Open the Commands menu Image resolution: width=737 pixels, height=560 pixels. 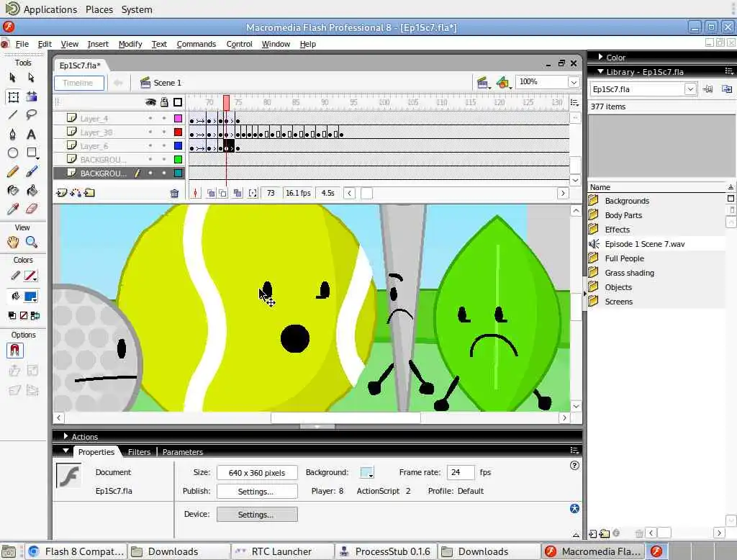196,44
